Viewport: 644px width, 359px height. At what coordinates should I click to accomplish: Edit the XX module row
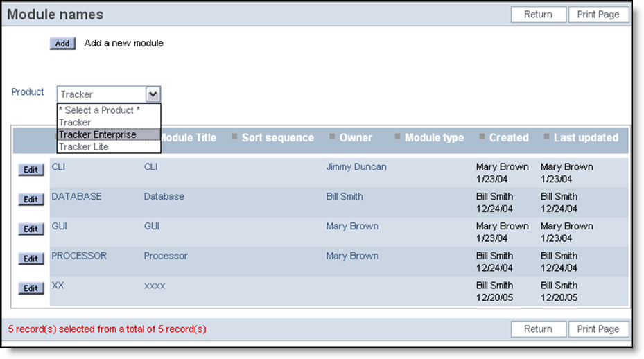click(x=31, y=288)
